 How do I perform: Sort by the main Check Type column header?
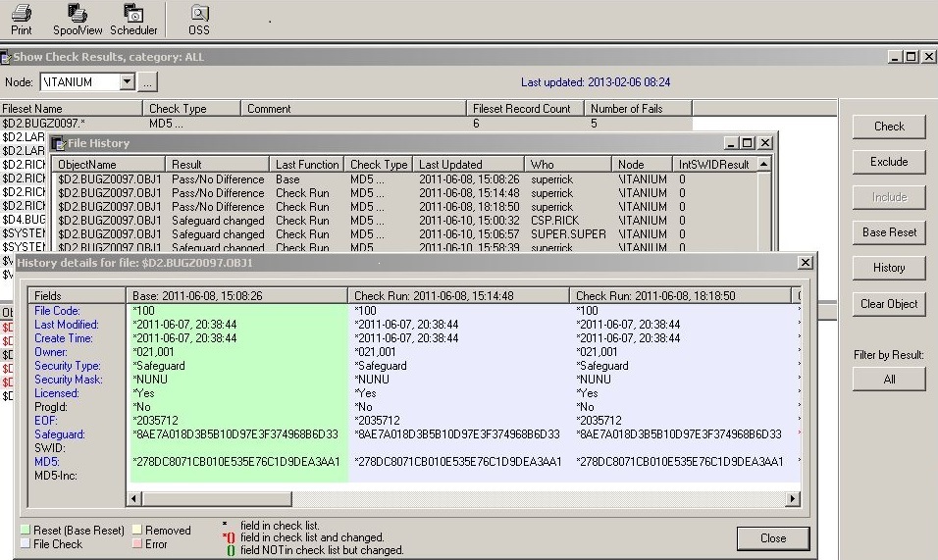(192, 108)
